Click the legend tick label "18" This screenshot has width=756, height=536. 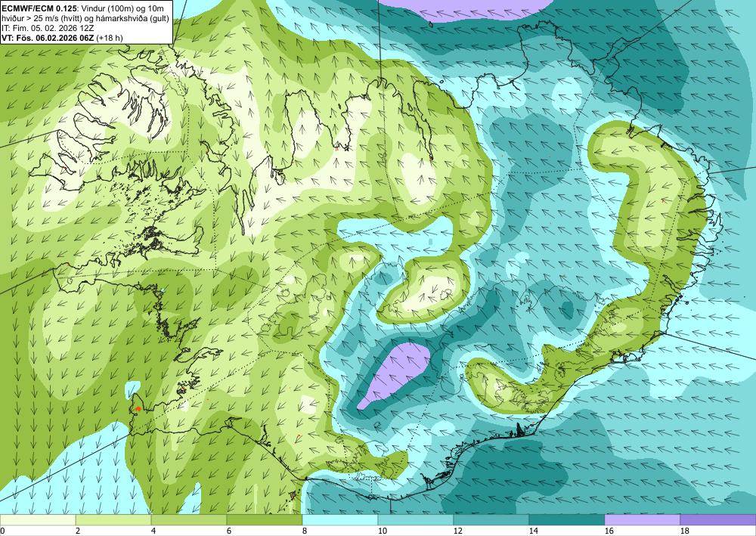coord(684,531)
